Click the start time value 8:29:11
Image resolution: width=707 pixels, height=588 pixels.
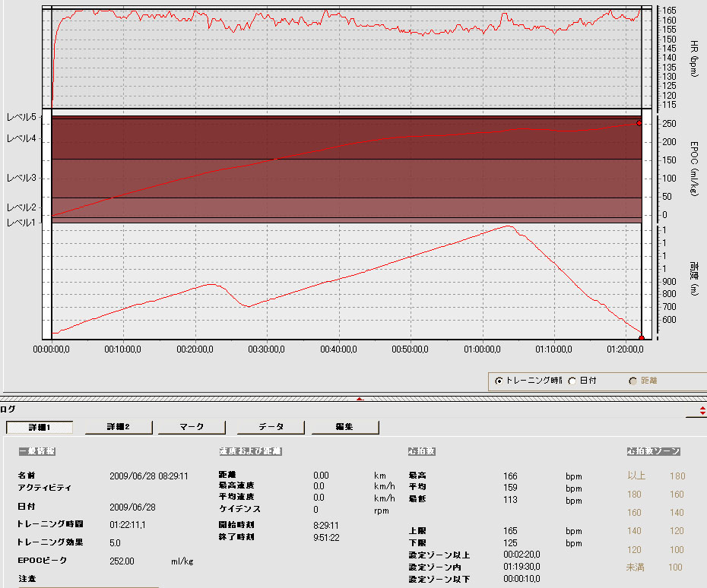coord(326,526)
